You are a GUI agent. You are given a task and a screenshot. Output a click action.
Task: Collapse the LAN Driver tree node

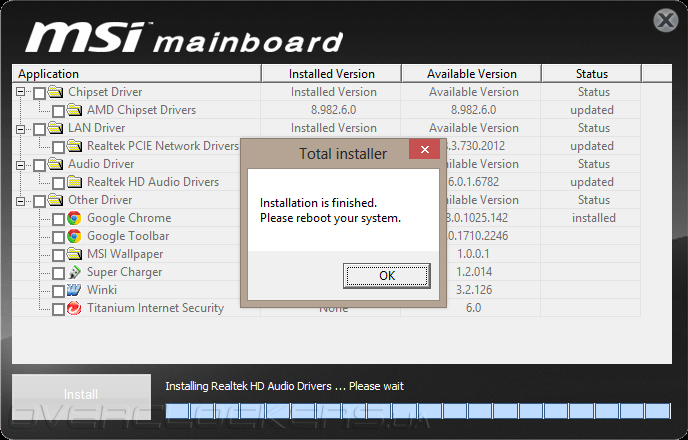(x=20, y=129)
